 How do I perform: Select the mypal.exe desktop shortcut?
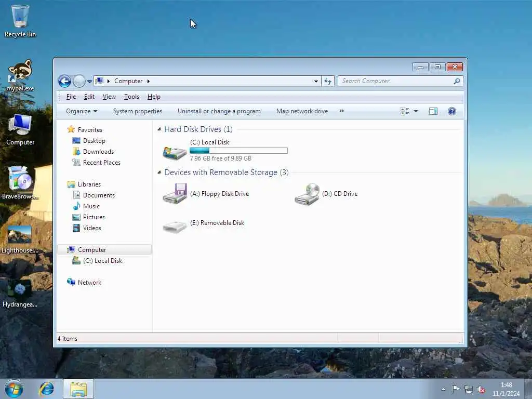tap(20, 75)
